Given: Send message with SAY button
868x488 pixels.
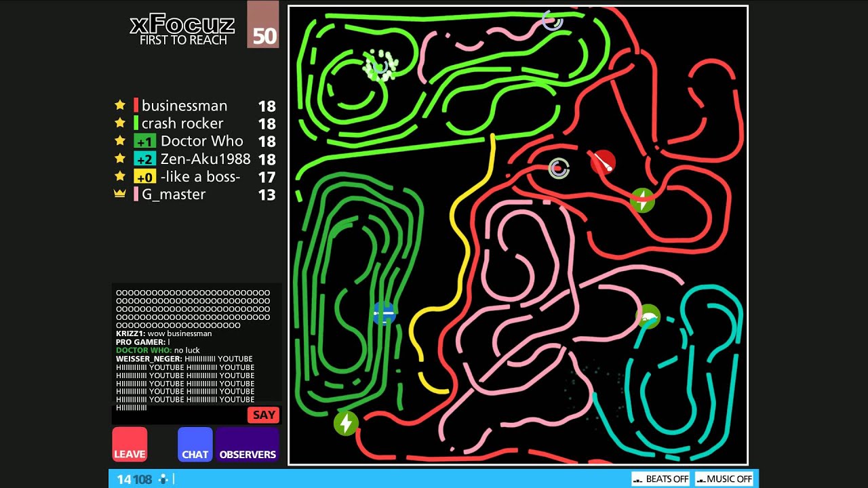Looking at the screenshot, I should [x=264, y=415].
